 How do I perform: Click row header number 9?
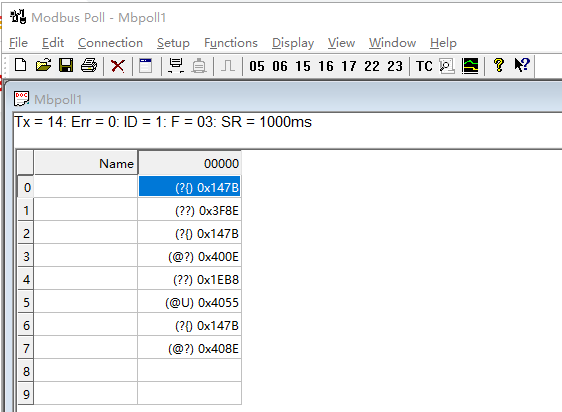click(26, 394)
